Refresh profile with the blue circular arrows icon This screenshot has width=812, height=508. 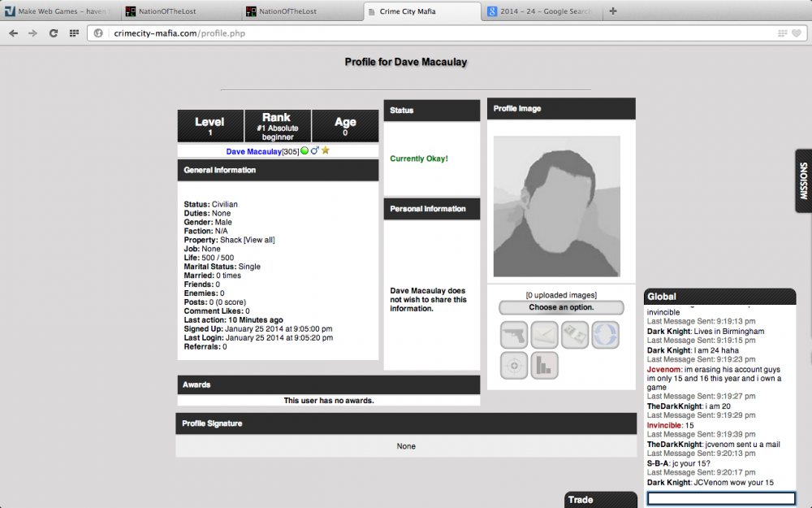606,334
